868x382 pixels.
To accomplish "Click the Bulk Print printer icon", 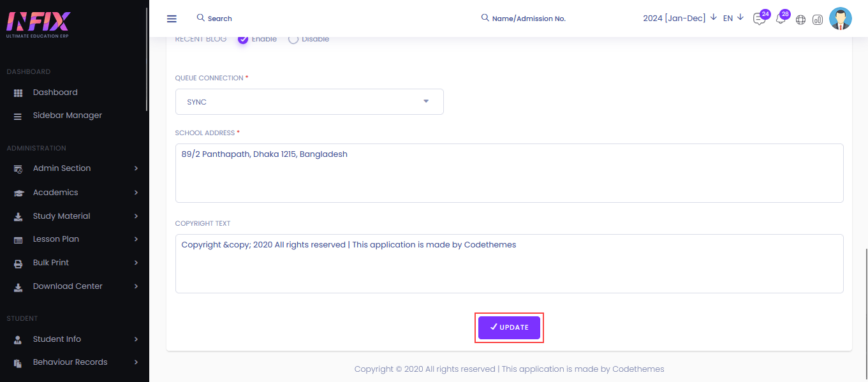I will pos(18,263).
